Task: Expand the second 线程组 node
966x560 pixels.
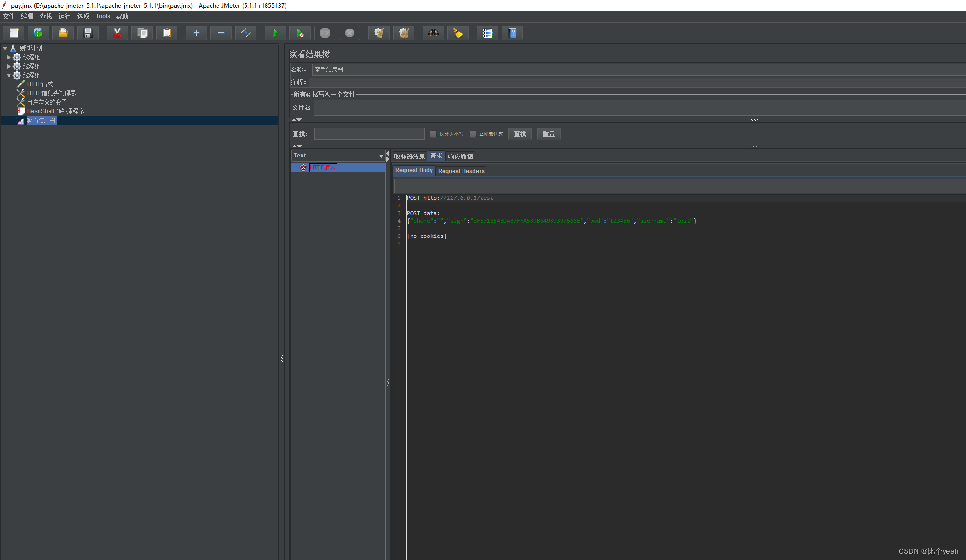Action: pyautogui.click(x=9, y=66)
